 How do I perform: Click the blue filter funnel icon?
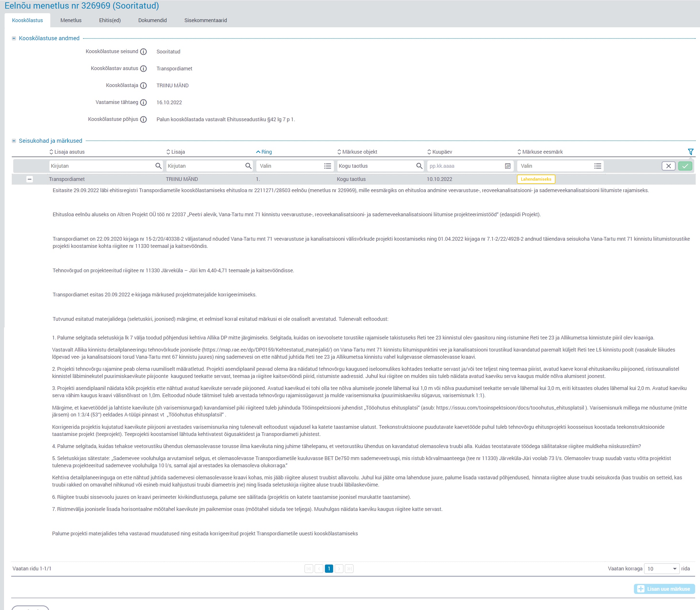pyautogui.click(x=691, y=152)
